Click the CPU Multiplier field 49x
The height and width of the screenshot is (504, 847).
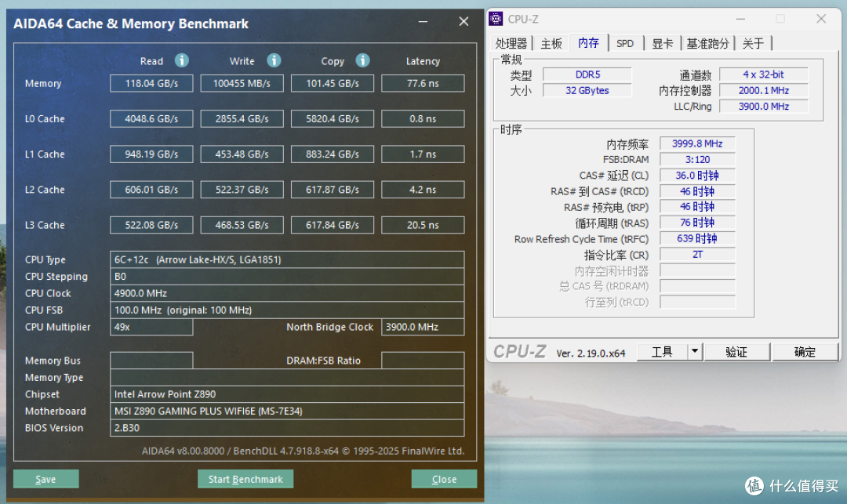[x=151, y=327]
